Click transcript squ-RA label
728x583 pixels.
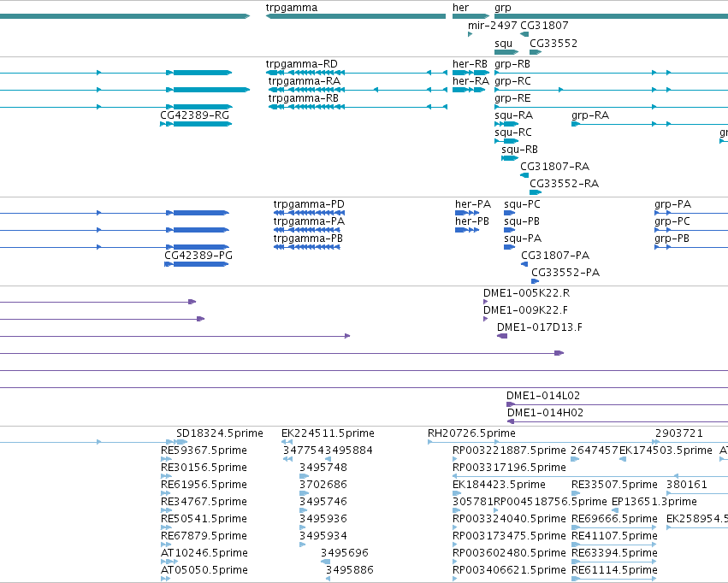[513, 115]
